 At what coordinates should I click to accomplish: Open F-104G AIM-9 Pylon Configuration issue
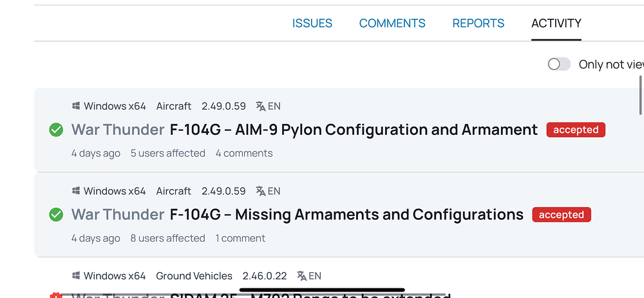[354, 130]
